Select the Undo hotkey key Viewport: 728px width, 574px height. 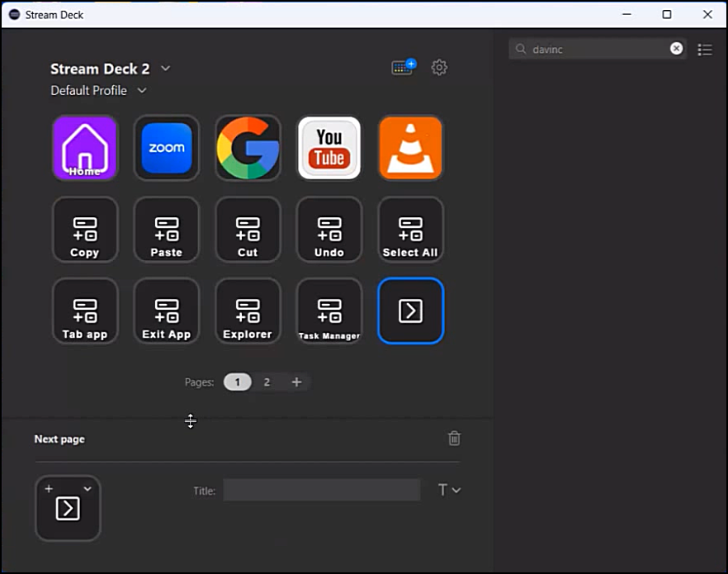(x=329, y=230)
